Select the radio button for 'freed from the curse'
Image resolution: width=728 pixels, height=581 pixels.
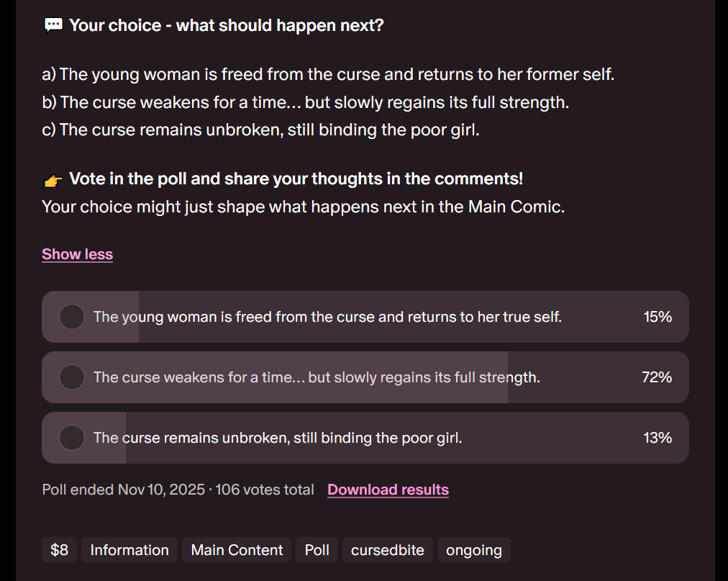point(72,317)
